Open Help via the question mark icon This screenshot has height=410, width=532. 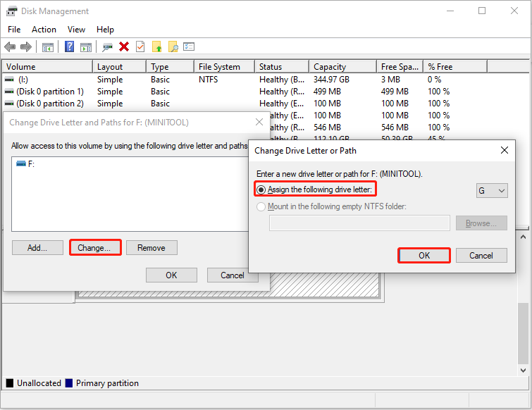(69, 46)
